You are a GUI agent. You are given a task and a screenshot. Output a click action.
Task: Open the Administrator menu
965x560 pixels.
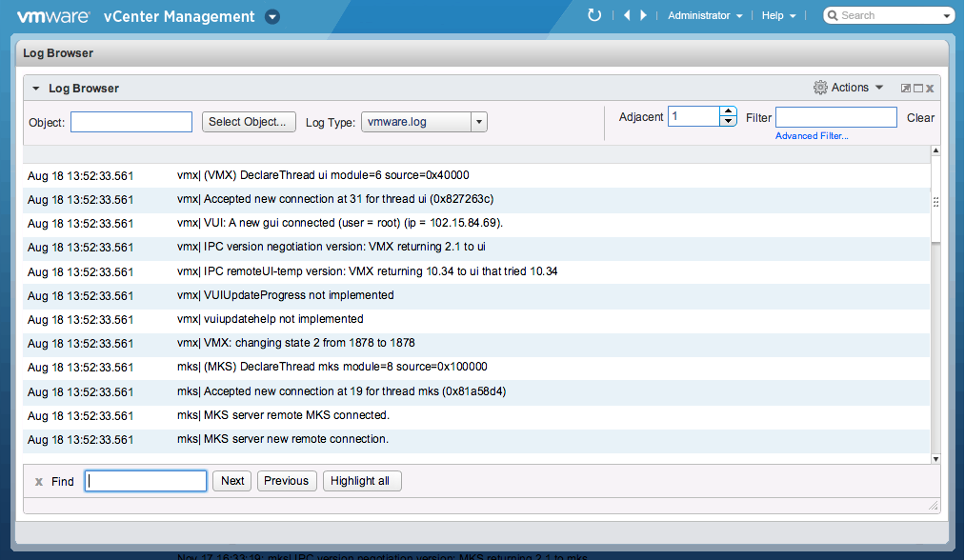coord(705,15)
